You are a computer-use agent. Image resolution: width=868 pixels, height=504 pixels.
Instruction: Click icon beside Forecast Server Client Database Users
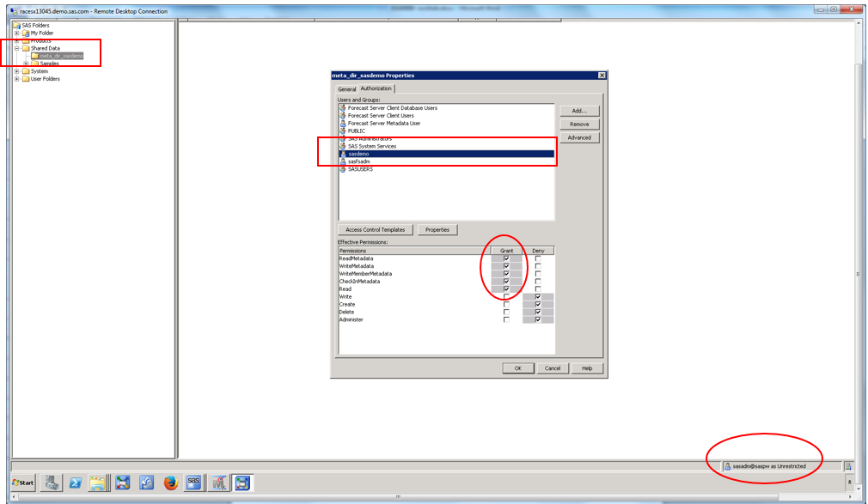tap(343, 108)
